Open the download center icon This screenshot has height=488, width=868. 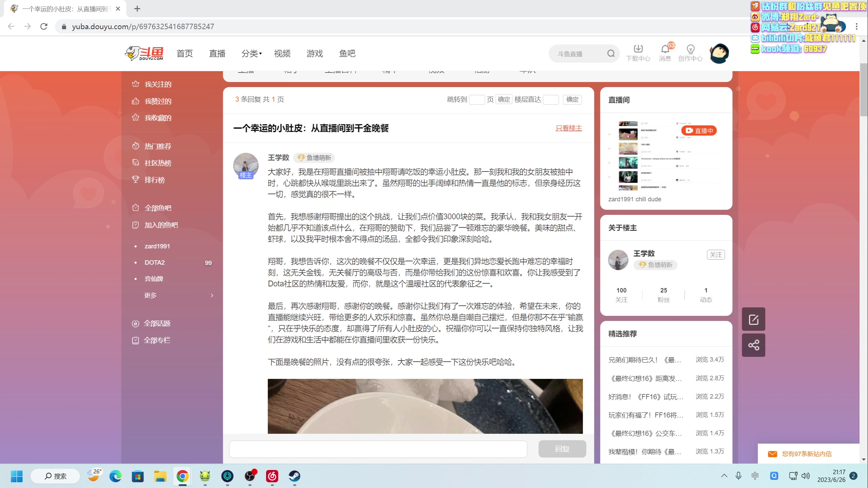pos(638,49)
